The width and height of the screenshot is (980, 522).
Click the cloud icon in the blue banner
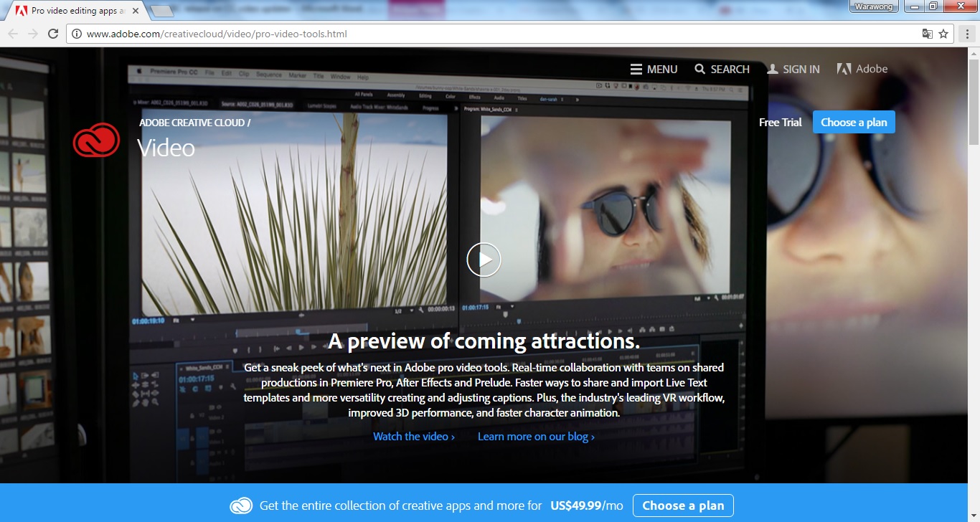coord(242,506)
